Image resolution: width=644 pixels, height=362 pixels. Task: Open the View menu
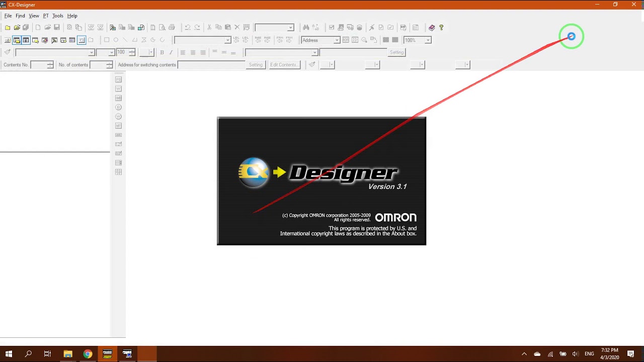34,16
